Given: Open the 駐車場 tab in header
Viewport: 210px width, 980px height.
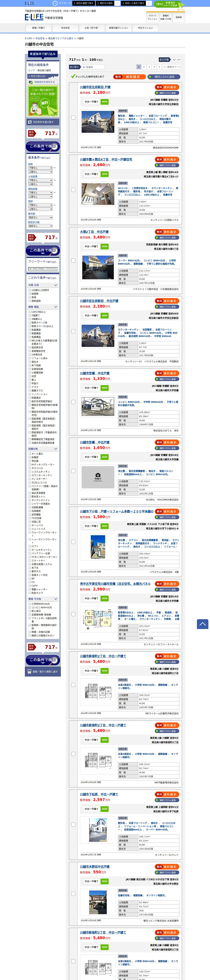Looking at the screenshot, I should pos(179,17).
